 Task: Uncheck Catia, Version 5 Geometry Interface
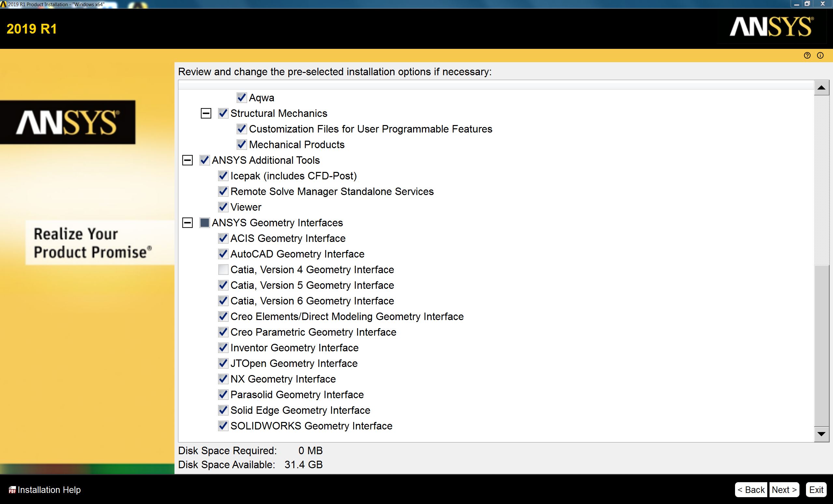[223, 285]
